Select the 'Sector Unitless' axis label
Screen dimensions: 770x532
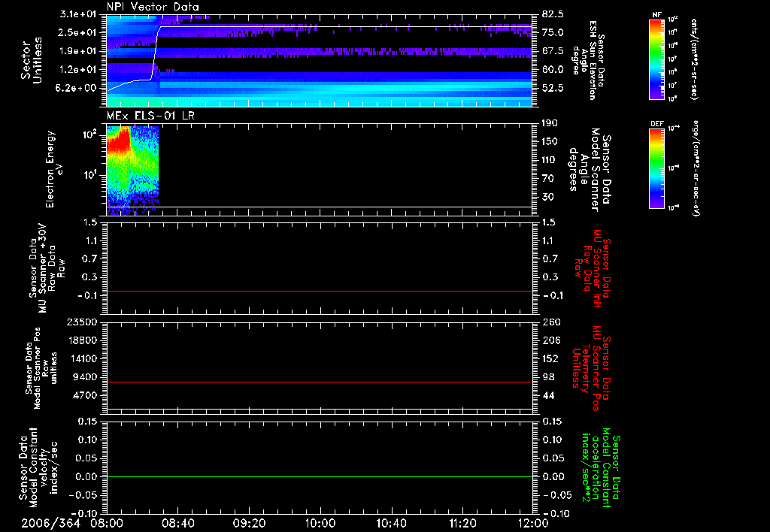(x=32, y=60)
